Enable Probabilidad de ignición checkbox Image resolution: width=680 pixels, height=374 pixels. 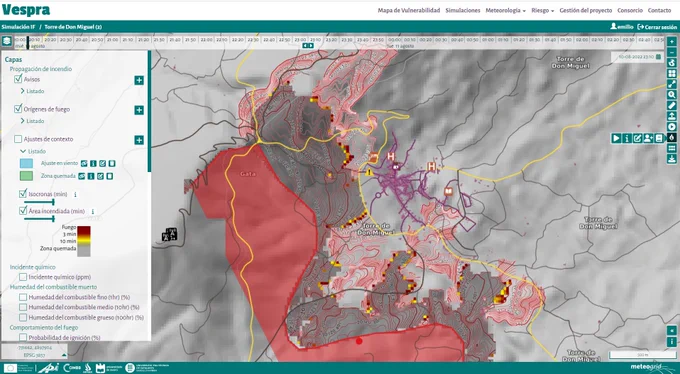pyautogui.click(x=23, y=337)
